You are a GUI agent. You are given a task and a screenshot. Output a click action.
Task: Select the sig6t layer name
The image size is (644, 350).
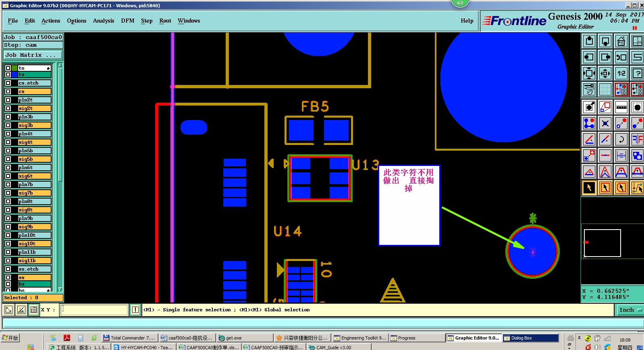pyautogui.click(x=35, y=176)
